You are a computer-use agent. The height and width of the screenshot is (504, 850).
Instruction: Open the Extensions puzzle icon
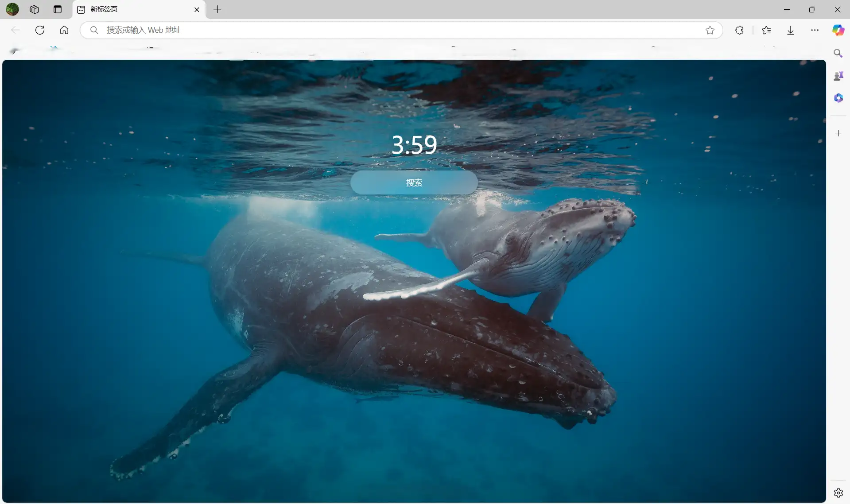pos(739,30)
